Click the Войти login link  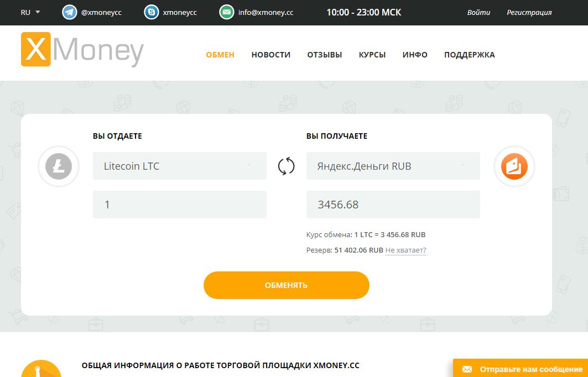click(478, 12)
